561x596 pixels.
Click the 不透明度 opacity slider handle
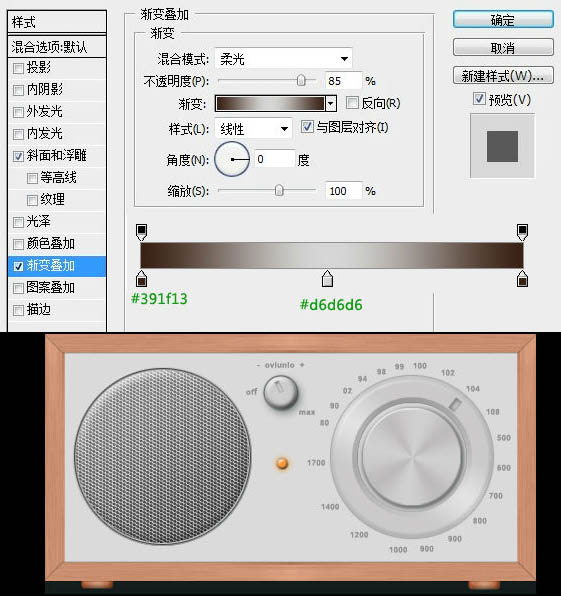tap(301, 81)
